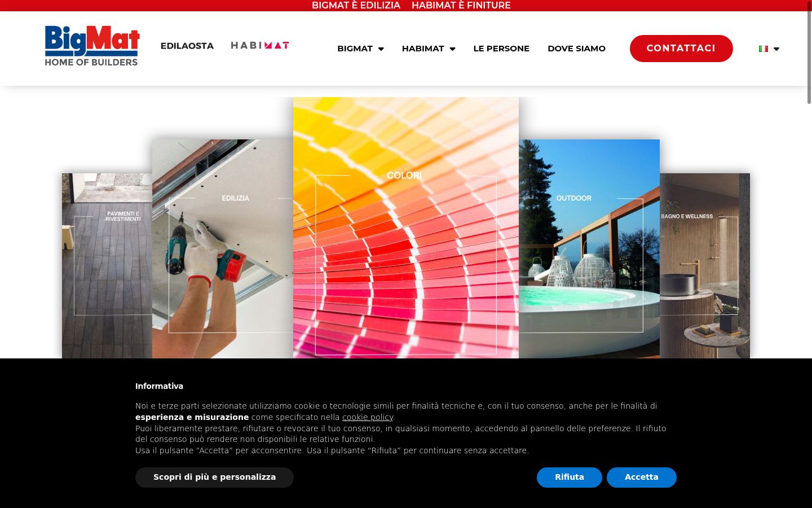Click Scopri di più e personalizza
Viewport: 812px width, 508px height.
(214, 478)
